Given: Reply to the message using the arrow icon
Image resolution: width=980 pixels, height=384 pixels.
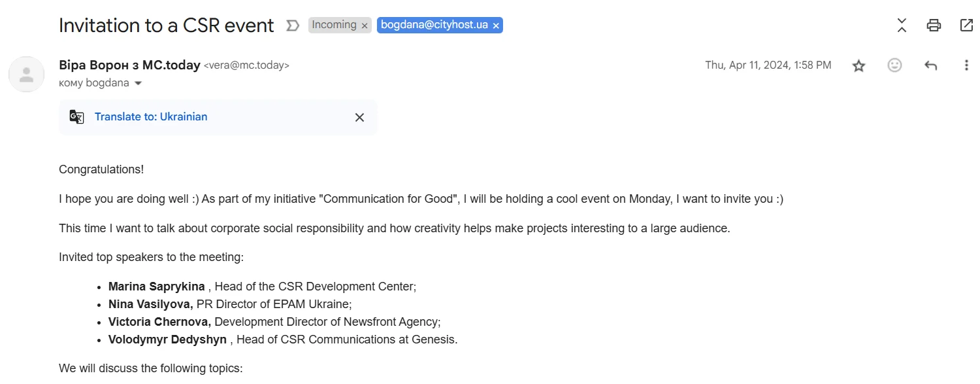Looking at the screenshot, I should (x=930, y=65).
